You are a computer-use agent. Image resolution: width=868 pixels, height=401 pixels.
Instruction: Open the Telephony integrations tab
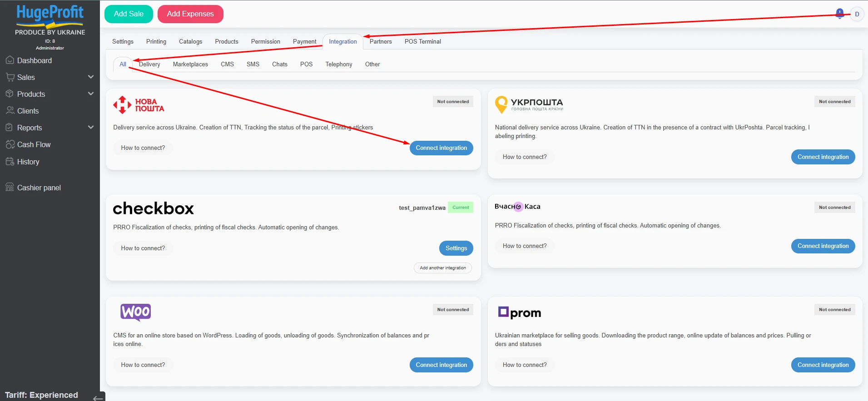tap(338, 64)
